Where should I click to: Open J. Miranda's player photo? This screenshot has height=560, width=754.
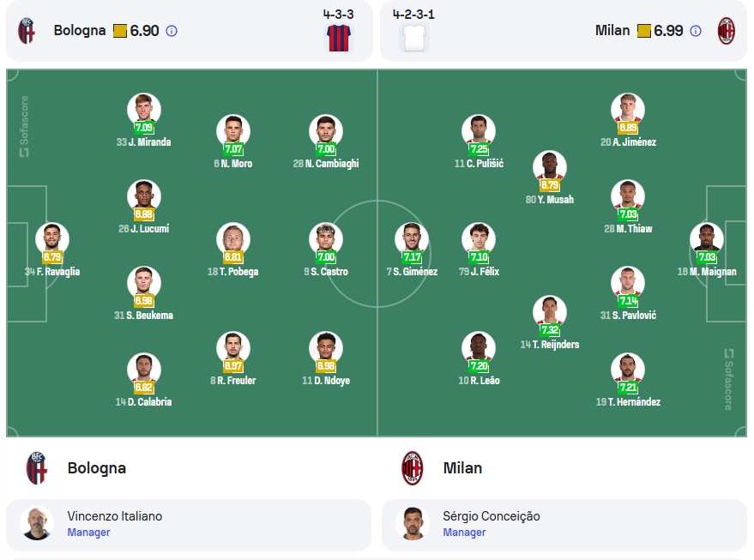coord(144,109)
